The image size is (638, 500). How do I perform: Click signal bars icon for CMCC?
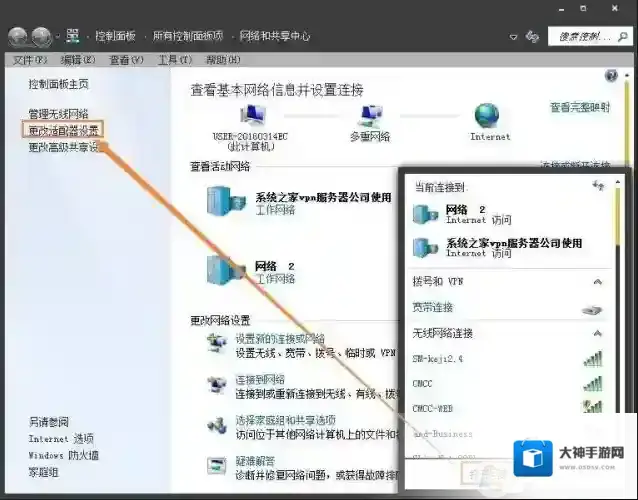(593, 384)
